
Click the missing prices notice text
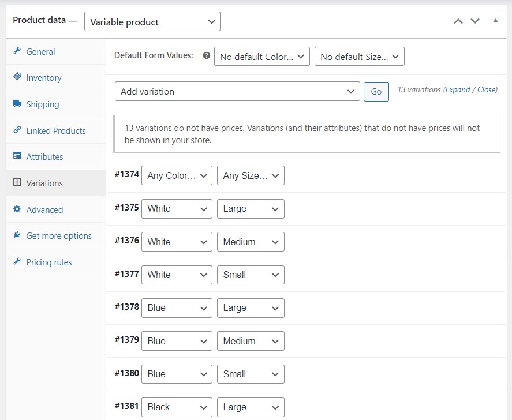pos(302,134)
